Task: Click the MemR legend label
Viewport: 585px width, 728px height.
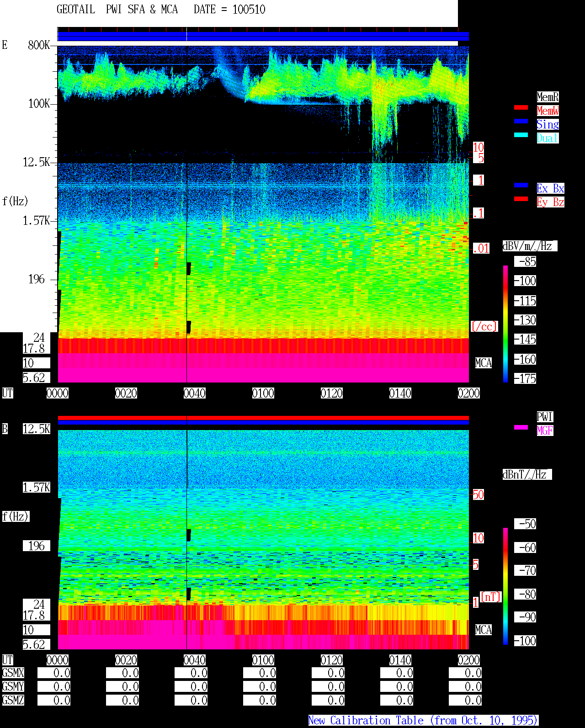Action: click(548, 97)
